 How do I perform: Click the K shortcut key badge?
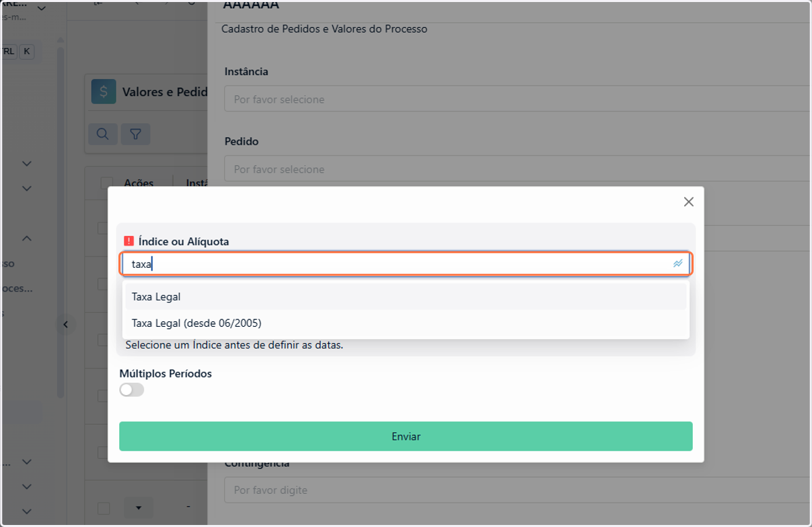tap(26, 51)
